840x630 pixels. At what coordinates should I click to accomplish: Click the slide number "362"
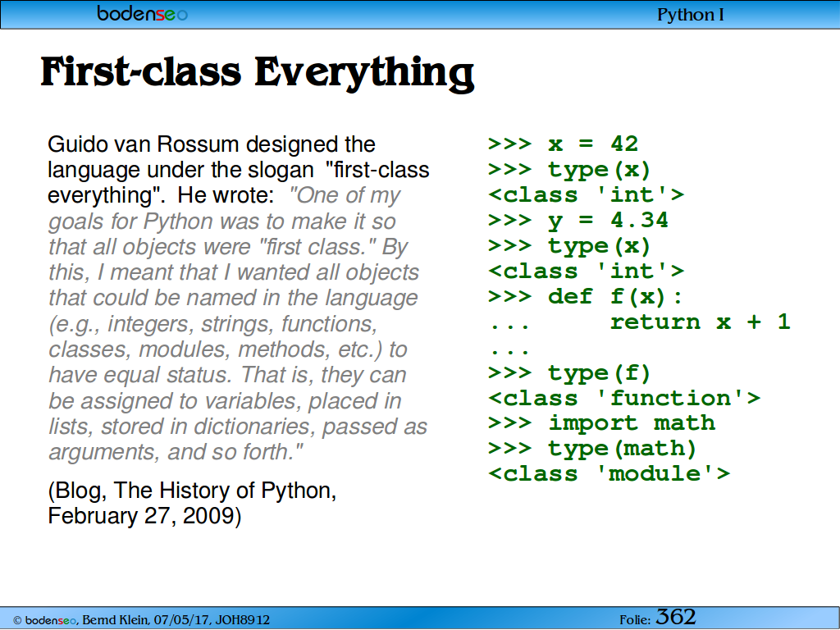(676, 617)
